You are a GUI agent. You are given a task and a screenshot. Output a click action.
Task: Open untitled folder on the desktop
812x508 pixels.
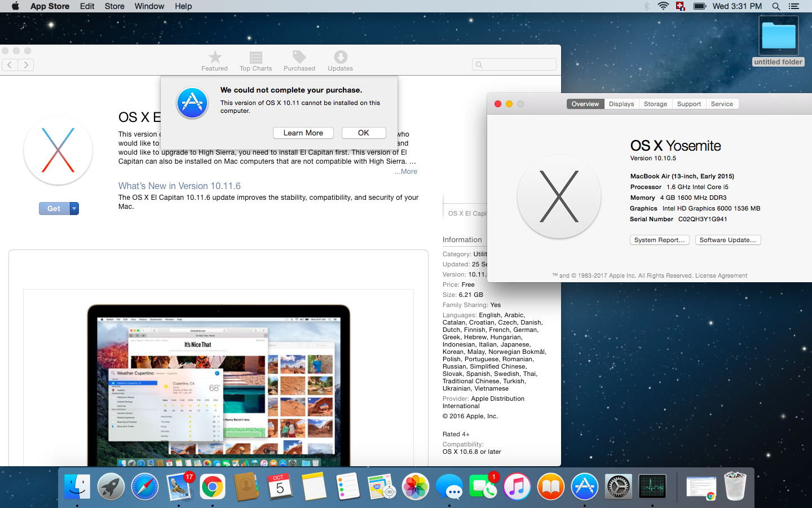(779, 41)
